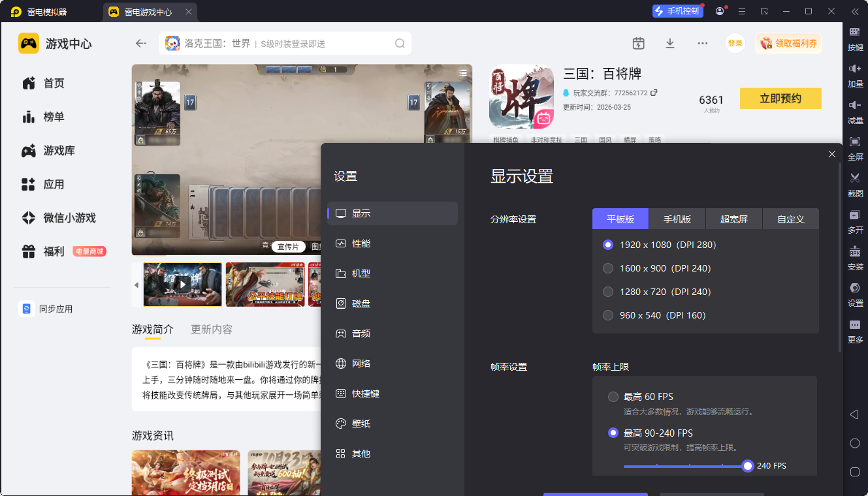Select 1280 x 720 resolution
This screenshot has height=496, width=868.
tap(608, 292)
